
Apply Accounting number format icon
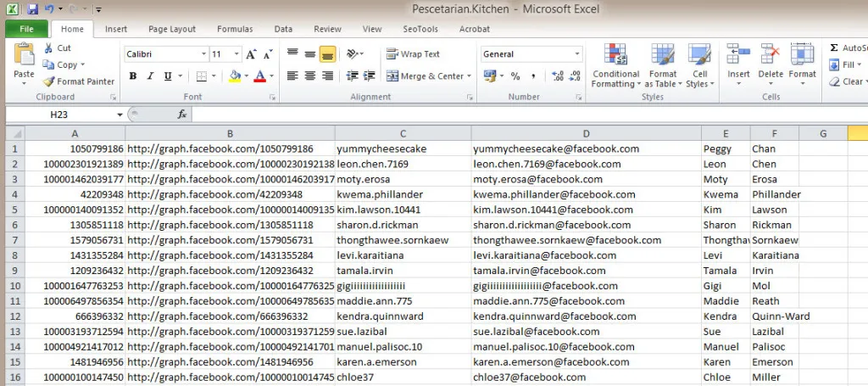click(489, 76)
